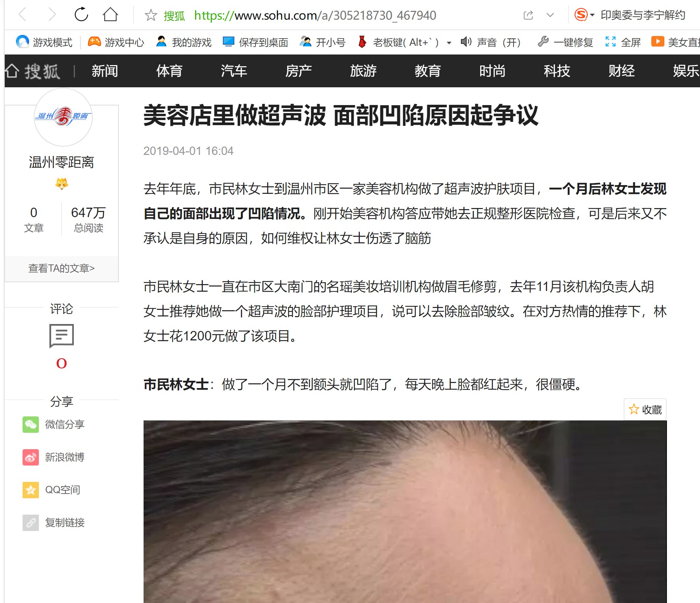This screenshot has width=700, height=603.
Task: Click 开小号 toolbar button
Action: click(322, 42)
